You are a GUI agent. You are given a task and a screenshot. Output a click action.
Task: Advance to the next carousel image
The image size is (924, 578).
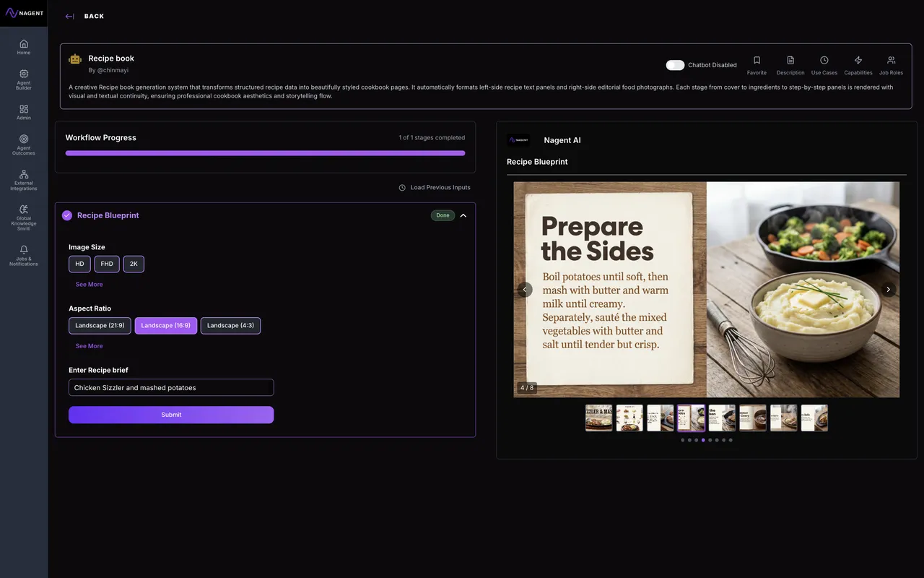coord(888,290)
